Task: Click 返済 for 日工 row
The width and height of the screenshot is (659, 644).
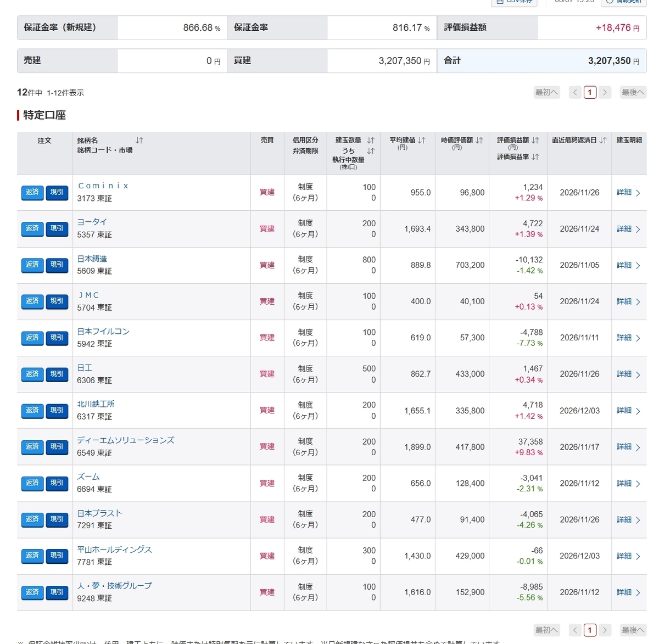Action: [32, 374]
